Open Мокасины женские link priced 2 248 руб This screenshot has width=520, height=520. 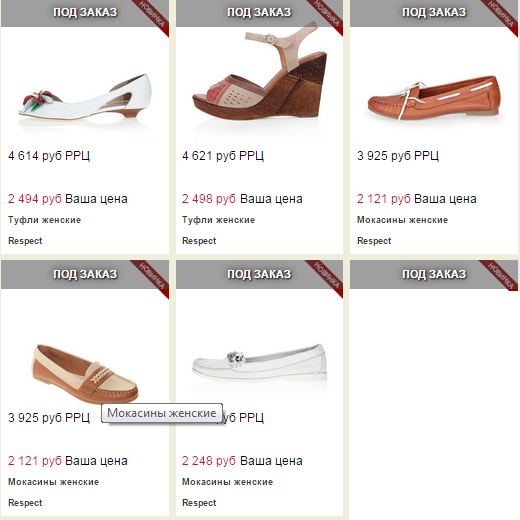(x=227, y=482)
